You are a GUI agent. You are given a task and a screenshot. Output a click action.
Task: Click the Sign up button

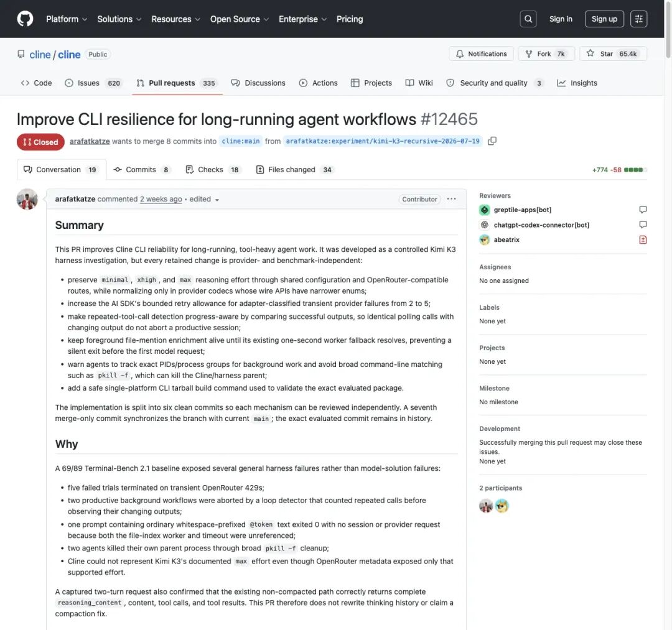(x=604, y=19)
